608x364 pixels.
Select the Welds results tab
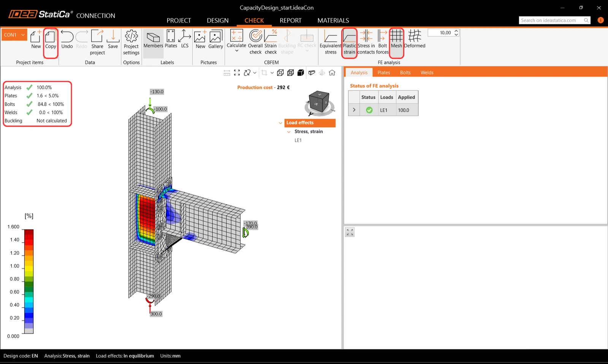427,72
